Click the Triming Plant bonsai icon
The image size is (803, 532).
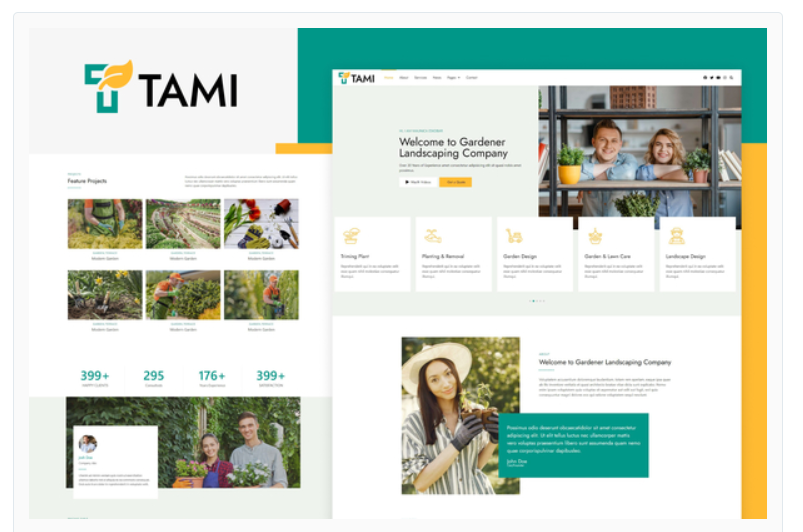tap(351, 236)
